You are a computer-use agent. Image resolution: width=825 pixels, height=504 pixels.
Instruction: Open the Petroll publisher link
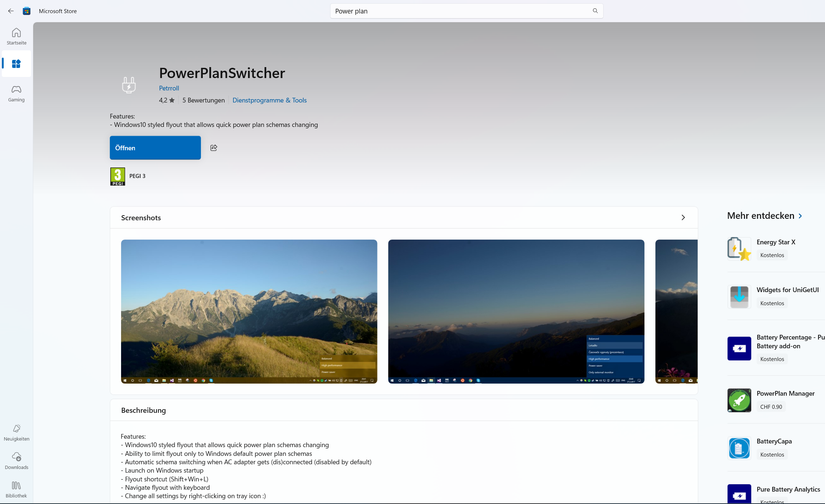tap(169, 88)
